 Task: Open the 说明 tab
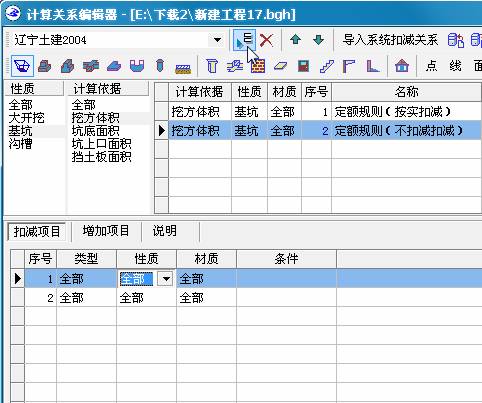164,231
